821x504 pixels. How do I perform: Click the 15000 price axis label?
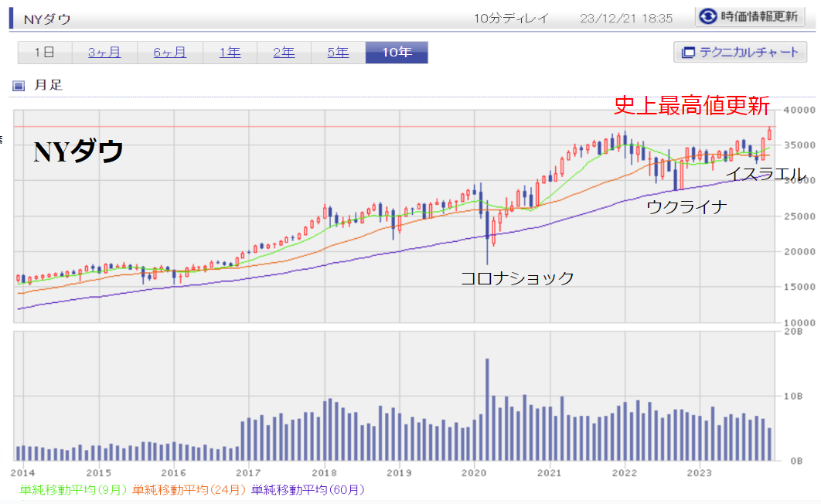[x=799, y=287]
